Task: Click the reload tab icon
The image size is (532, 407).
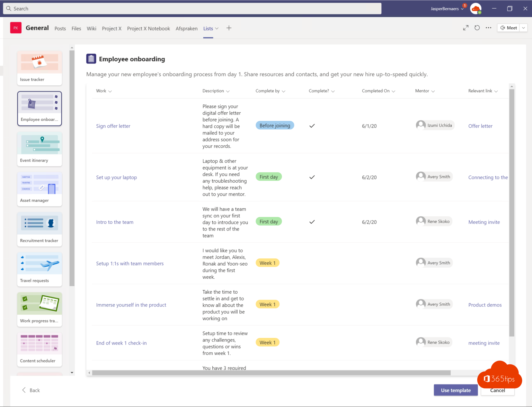Action: pyautogui.click(x=477, y=28)
